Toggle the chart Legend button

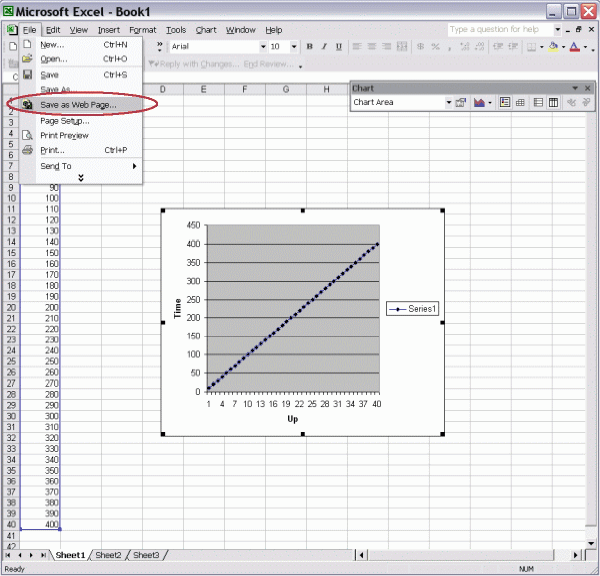505,102
